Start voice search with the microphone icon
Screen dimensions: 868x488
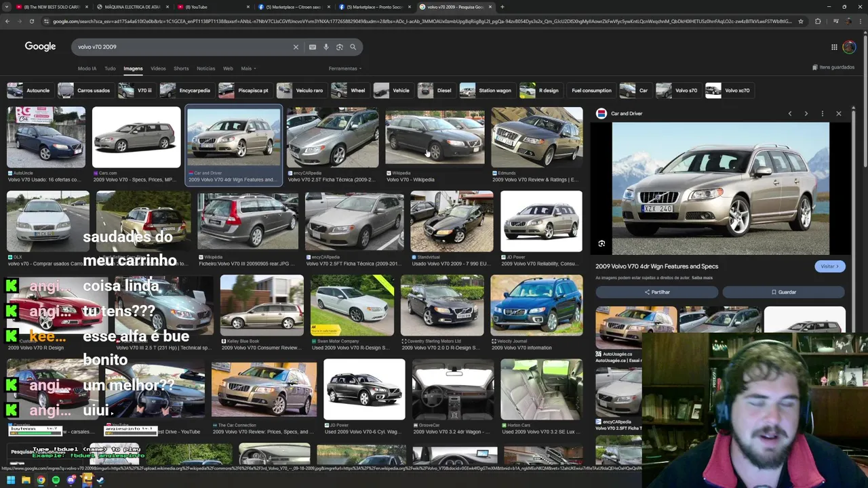325,47
